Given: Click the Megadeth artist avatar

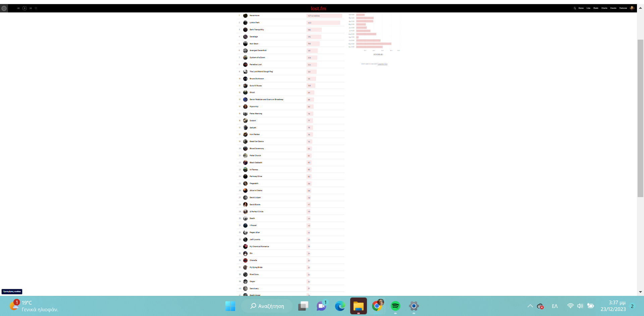Looking at the screenshot, I should (245, 183).
